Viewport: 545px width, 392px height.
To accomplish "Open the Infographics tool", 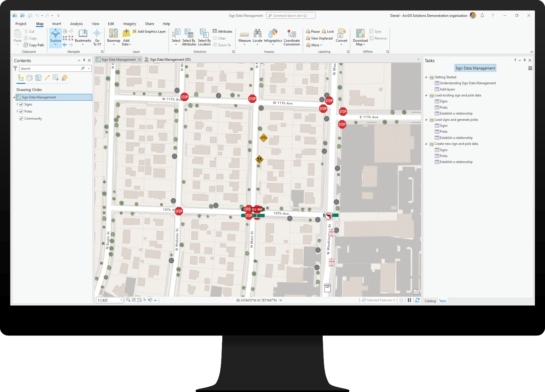I will 273,37.
